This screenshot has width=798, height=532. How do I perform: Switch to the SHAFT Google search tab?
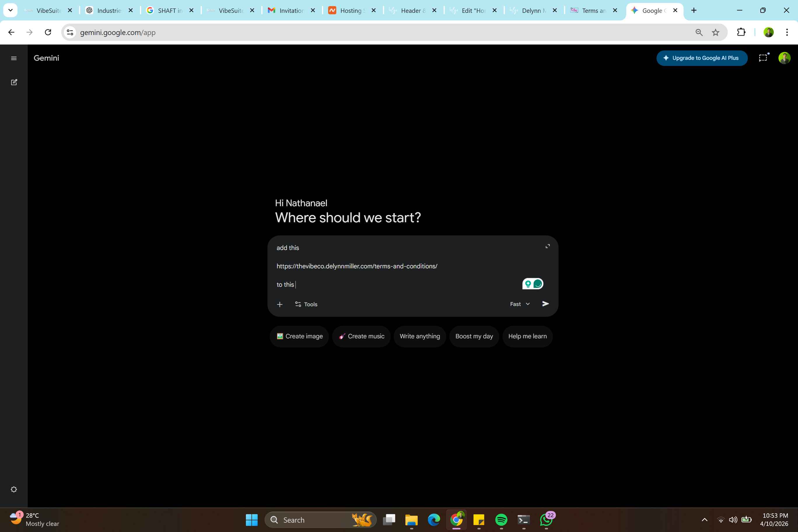[170, 10]
